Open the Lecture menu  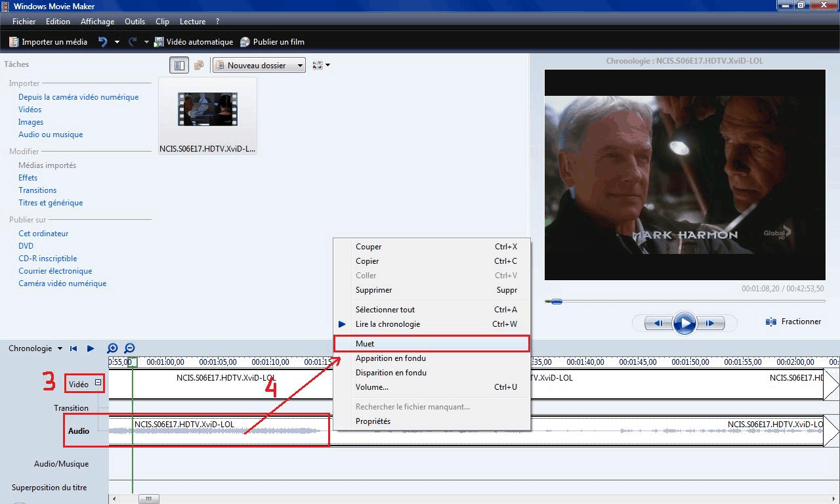pos(192,22)
